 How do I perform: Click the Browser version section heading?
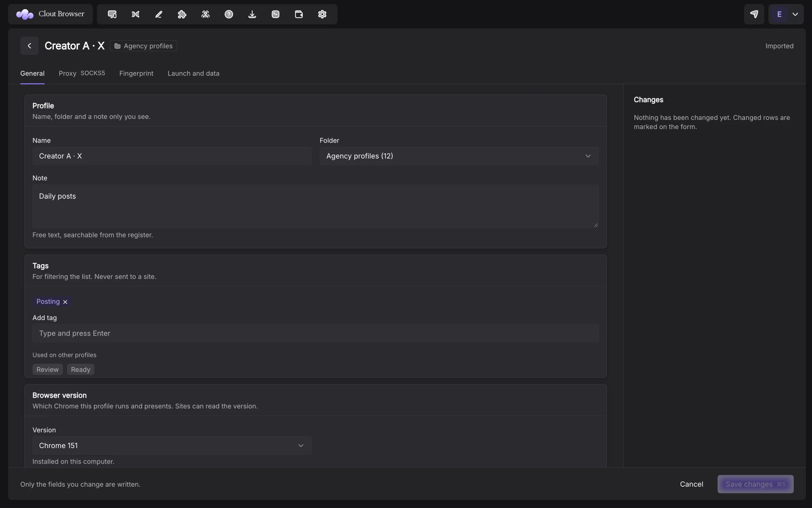point(60,395)
